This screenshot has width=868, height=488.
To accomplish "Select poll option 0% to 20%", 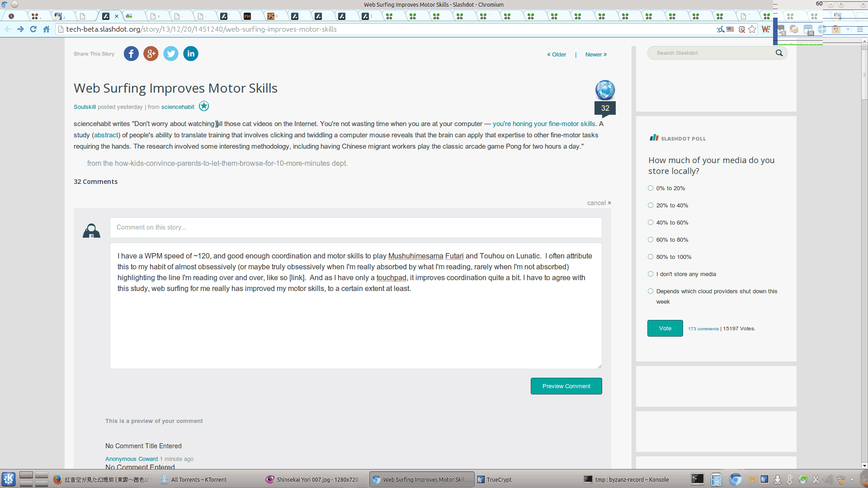I will [x=650, y=188].
